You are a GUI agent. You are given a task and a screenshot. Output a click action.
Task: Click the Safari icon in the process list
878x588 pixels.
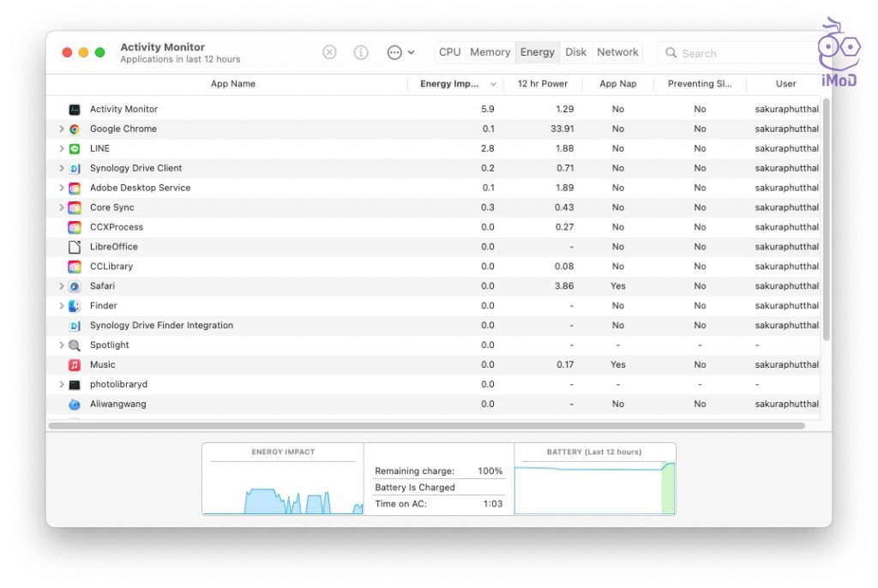pos(75,285)
